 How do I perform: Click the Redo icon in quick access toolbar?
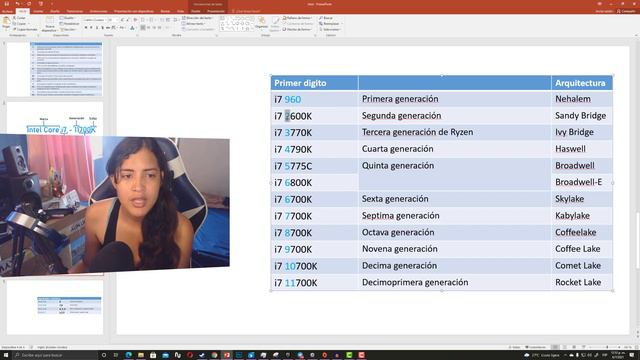29,4
